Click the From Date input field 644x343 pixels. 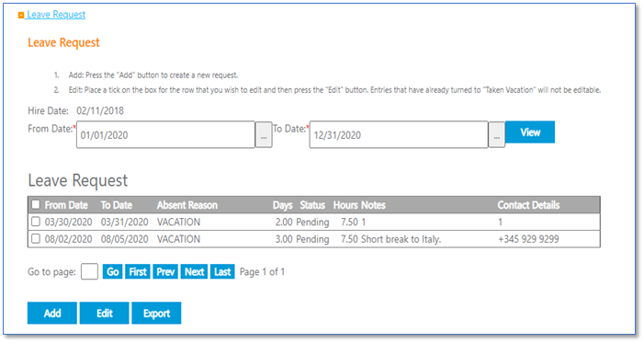(165, 134)
